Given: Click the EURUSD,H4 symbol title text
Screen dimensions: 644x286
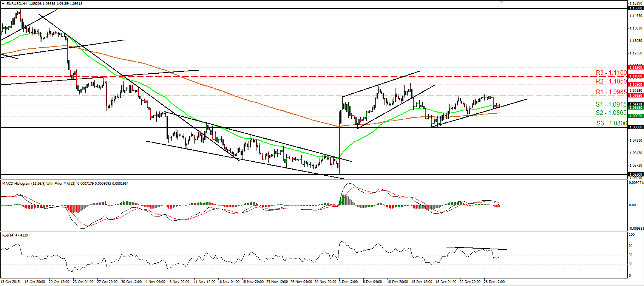Looking at the screenshot, I should pos(17,4).
